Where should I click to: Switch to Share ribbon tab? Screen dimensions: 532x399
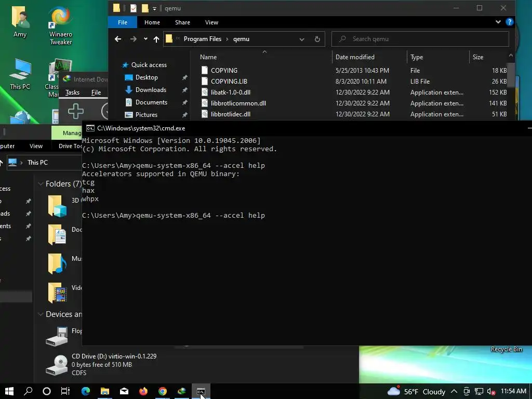pyautogui.click(x=182, y=22)
